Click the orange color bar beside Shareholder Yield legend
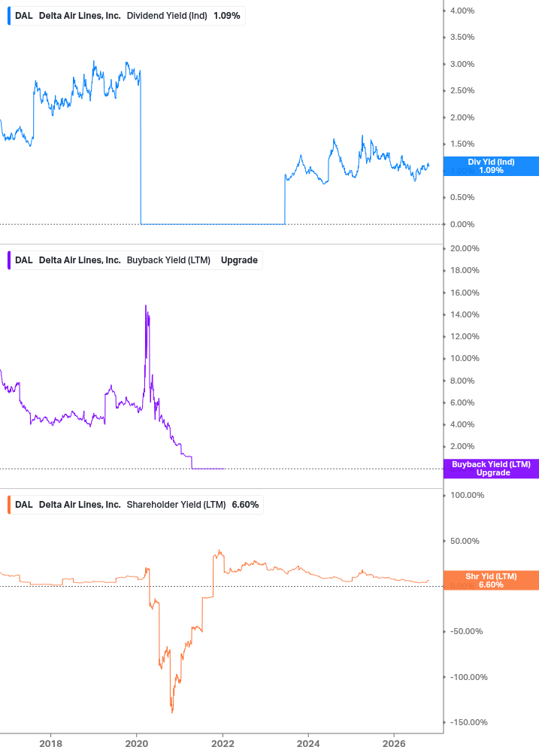 click(9, 505)
